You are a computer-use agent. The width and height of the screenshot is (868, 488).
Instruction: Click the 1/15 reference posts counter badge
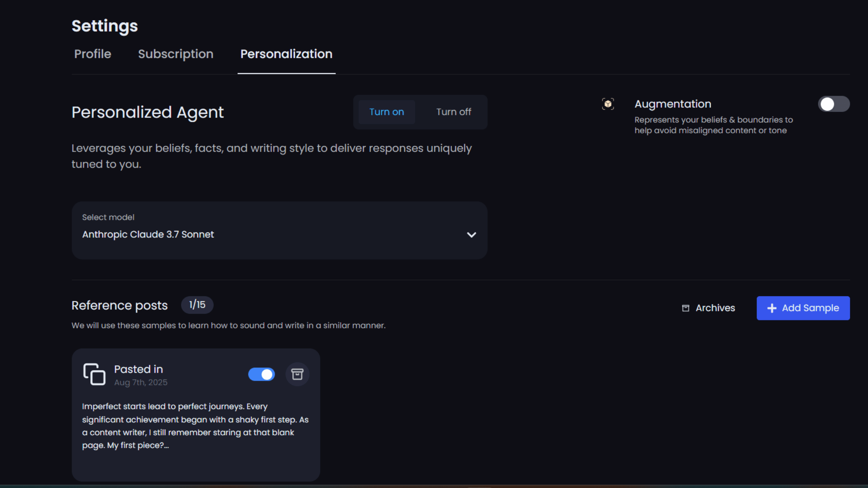coord(197,305)
